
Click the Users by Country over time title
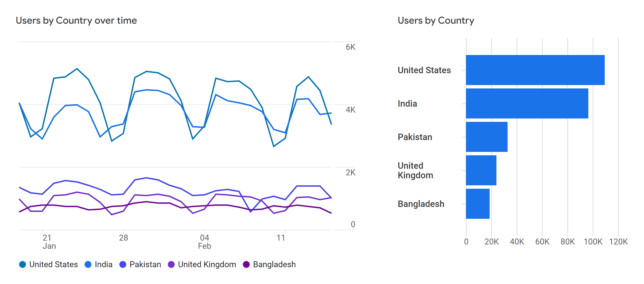[x=76, y=21]
